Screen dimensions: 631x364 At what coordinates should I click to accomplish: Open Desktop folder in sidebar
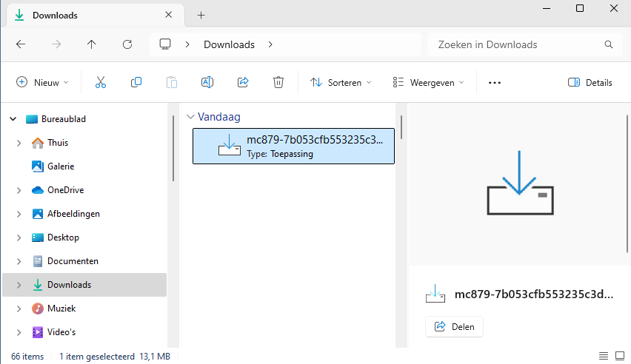[63, 237]
